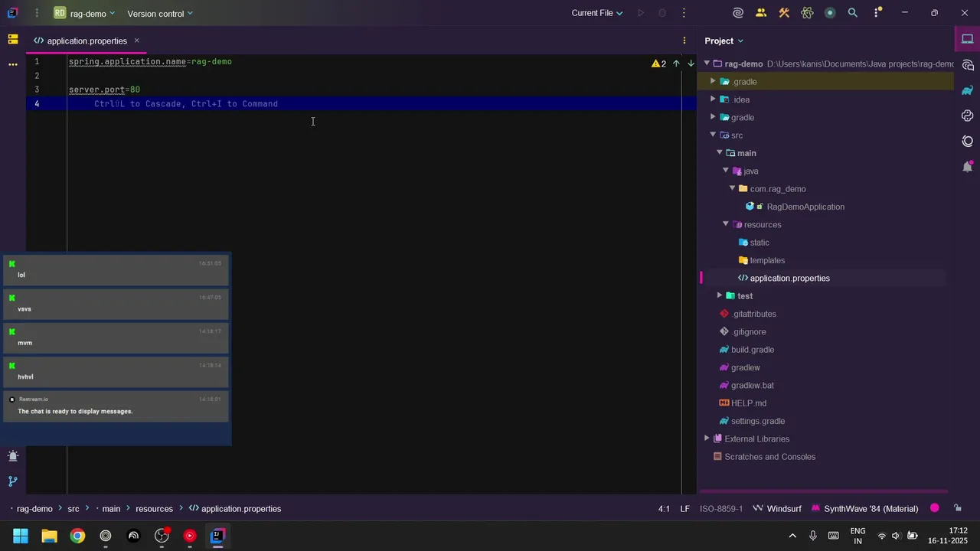
Task: Toggle read-only lock icon in status bar
Action: [957, 508]
